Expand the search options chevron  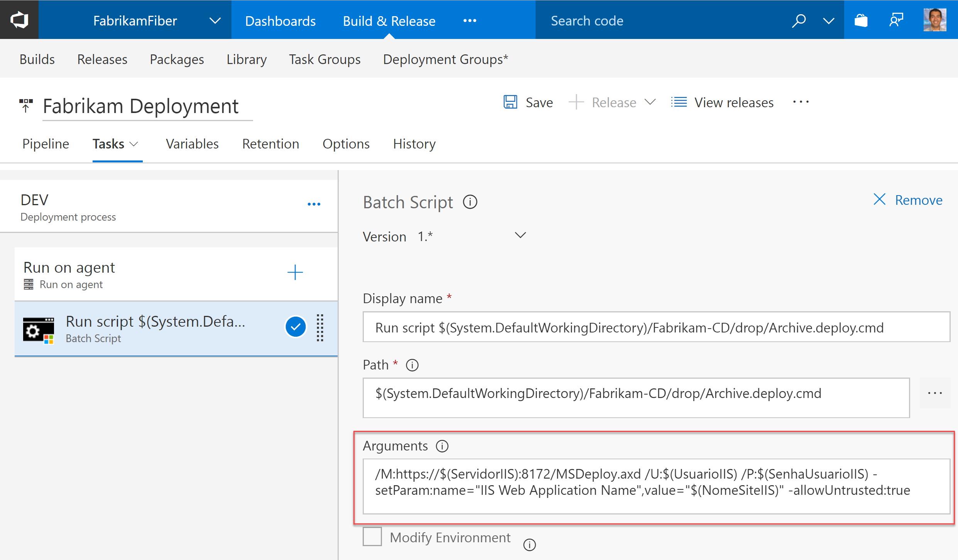coord(828,21)
